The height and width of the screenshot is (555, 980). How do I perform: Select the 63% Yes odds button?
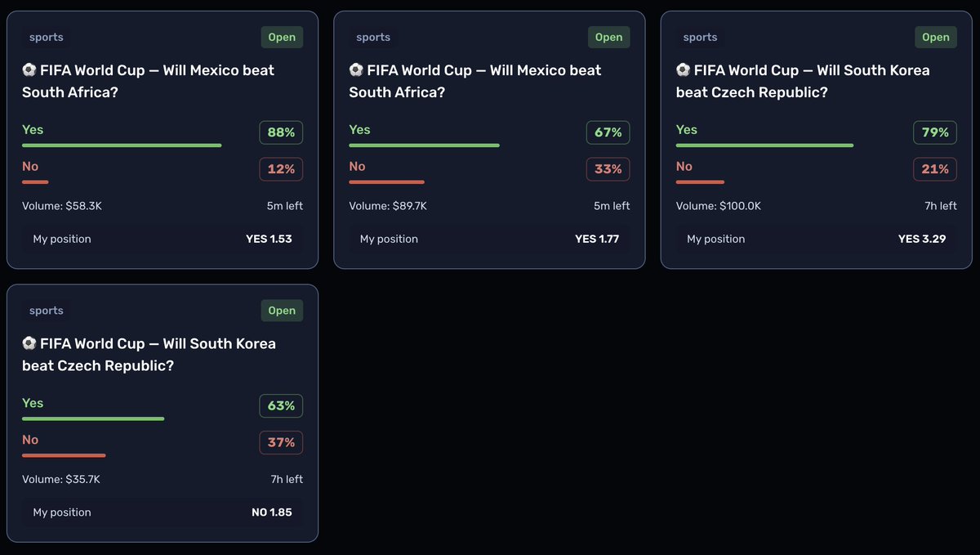click(x=281, y=406)
